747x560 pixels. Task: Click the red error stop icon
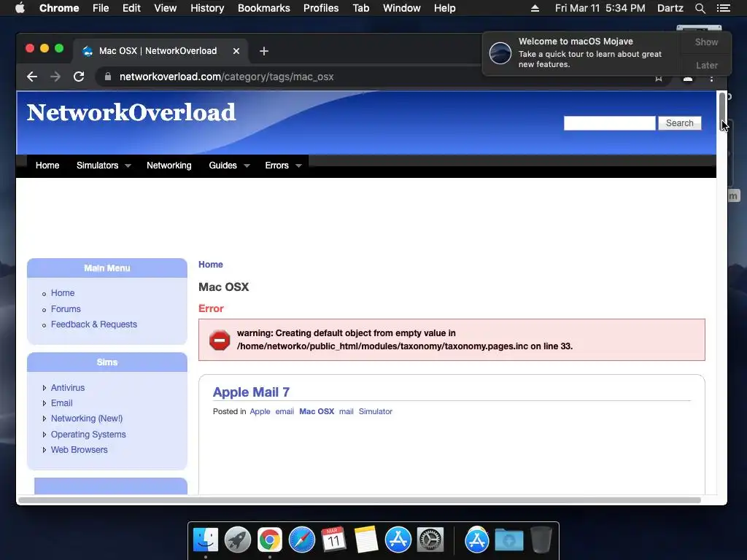[220, 340]
